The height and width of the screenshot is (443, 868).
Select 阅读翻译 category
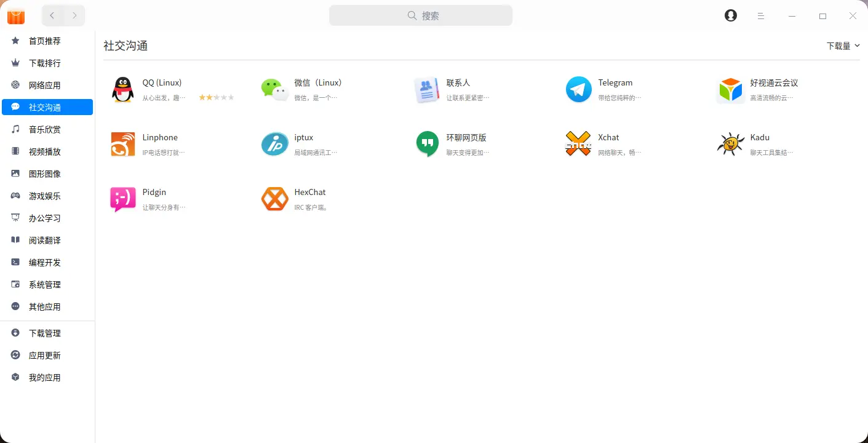(47, 240)
